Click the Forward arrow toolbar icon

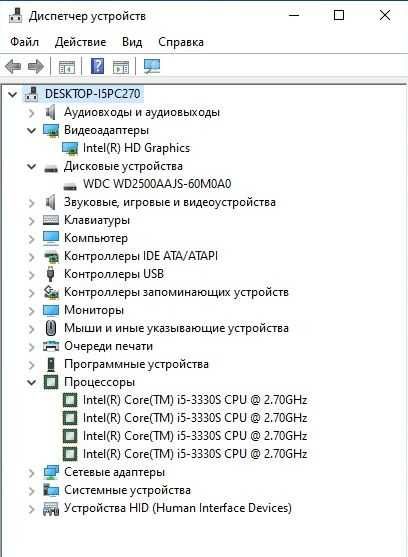36,66
